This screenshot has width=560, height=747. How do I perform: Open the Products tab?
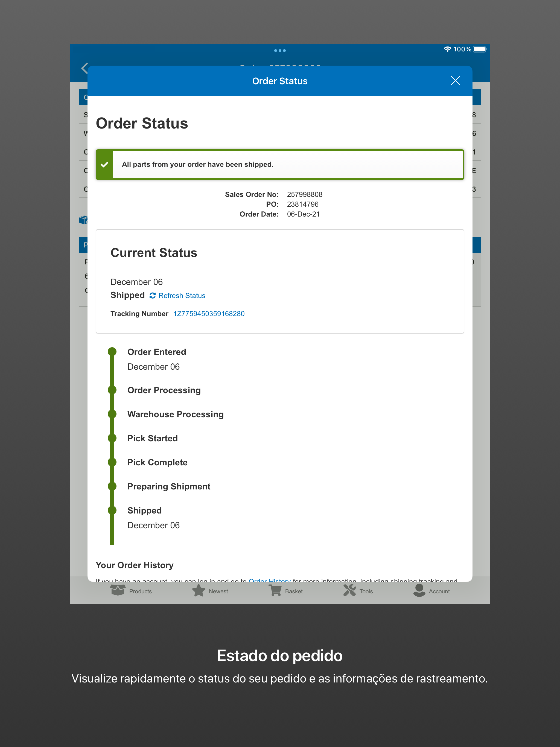tap(131, 591)
